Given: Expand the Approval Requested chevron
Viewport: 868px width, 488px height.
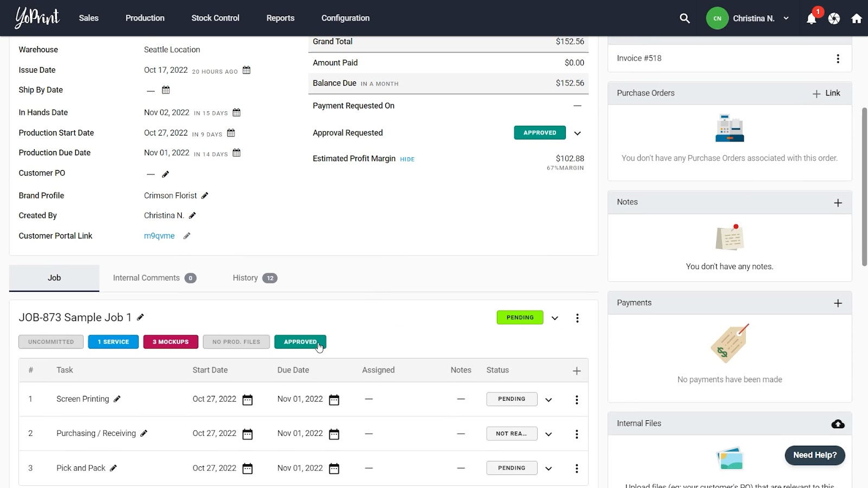Looking at the screenshot, I should pyautogui.click(x=578, y=133).
